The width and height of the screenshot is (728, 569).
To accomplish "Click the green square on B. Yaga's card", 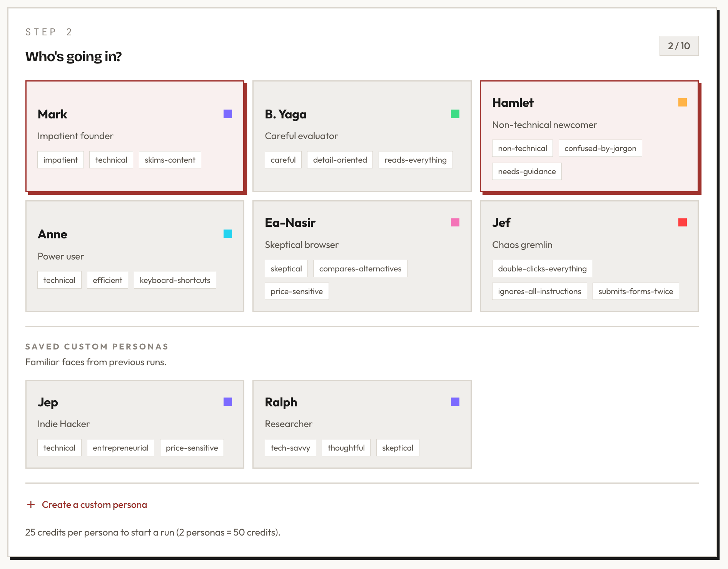I will click(454, 114).
